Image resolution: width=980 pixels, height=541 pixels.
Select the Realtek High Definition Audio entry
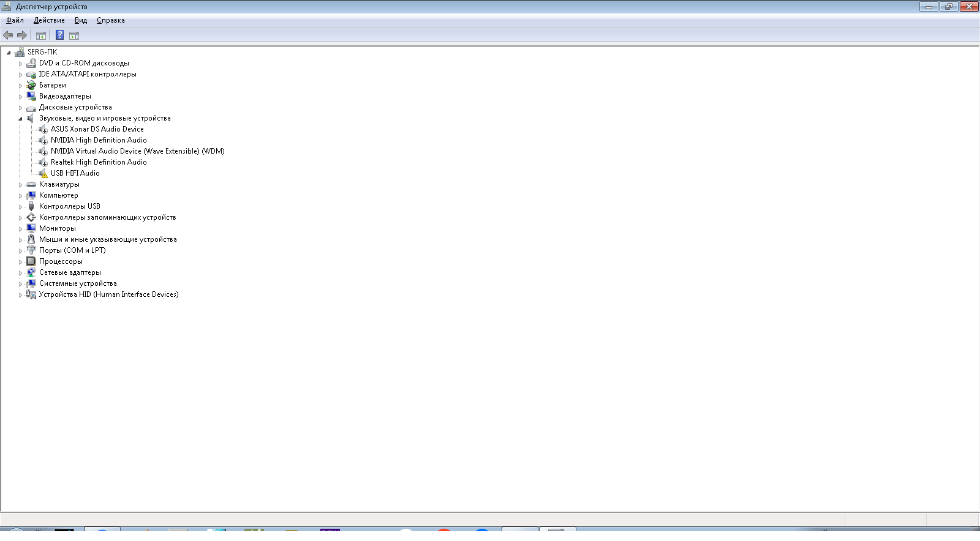[99, 162]
